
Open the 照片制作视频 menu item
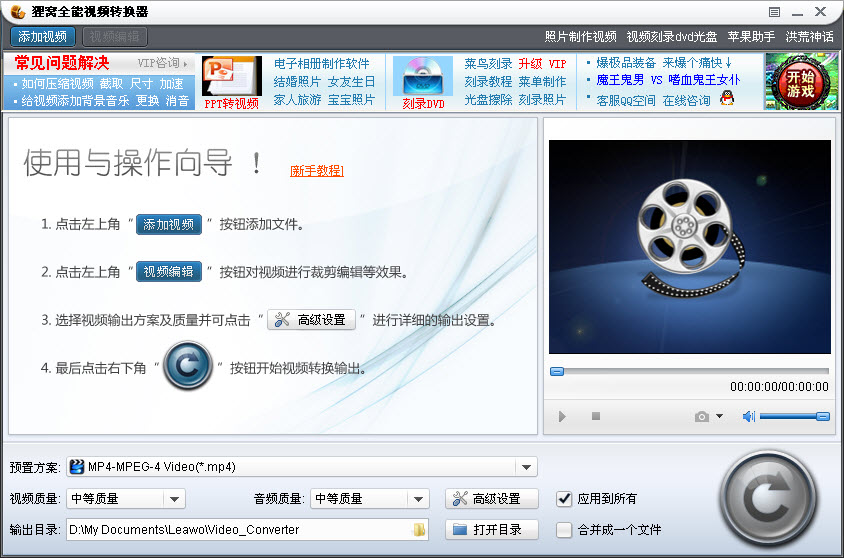click(580, 36)
